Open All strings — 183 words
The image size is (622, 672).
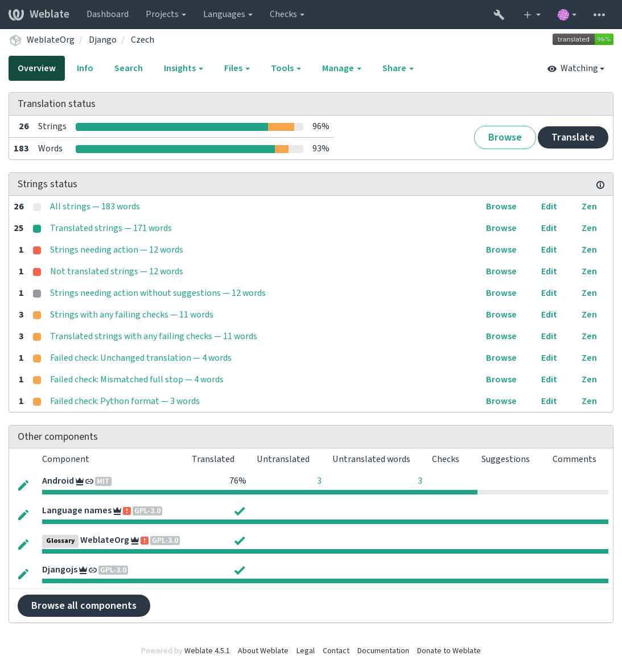pos(94,207)
